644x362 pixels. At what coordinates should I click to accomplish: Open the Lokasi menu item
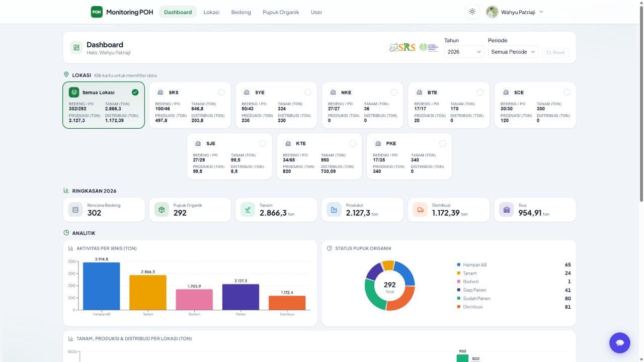(211, 12)
